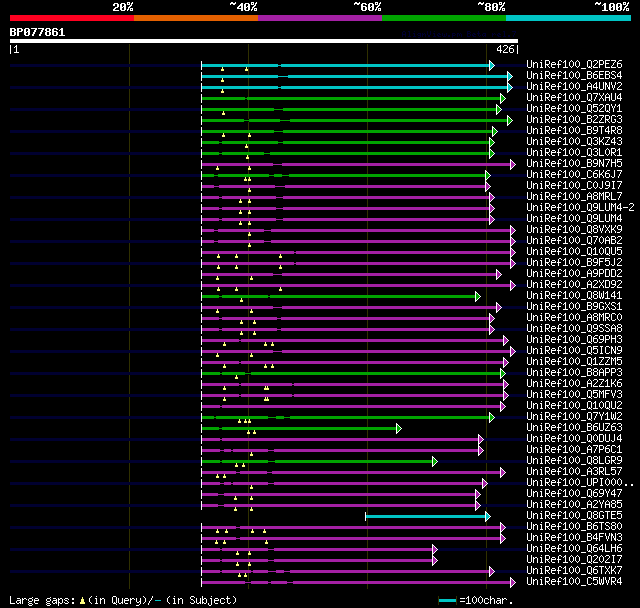
Task: Select the UniRef100_B9F5J2 label
Action: (574, 262)
